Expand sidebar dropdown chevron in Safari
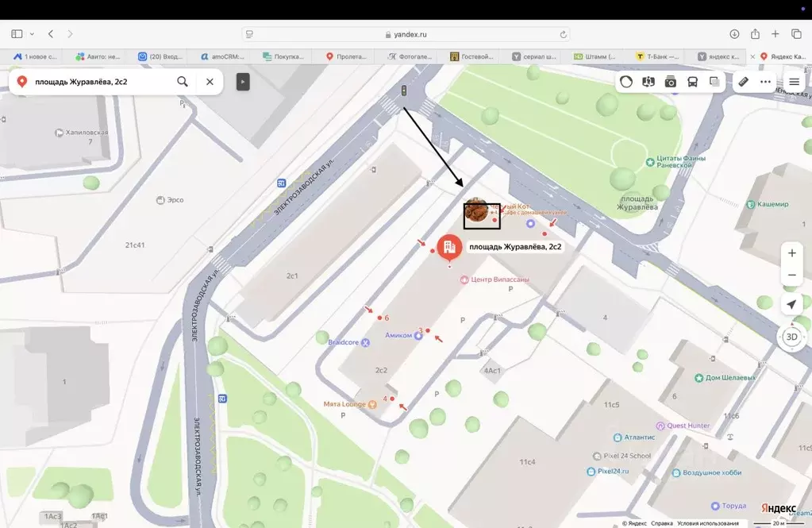The height and width of the screenshot is (528, 812). point(32,34)
